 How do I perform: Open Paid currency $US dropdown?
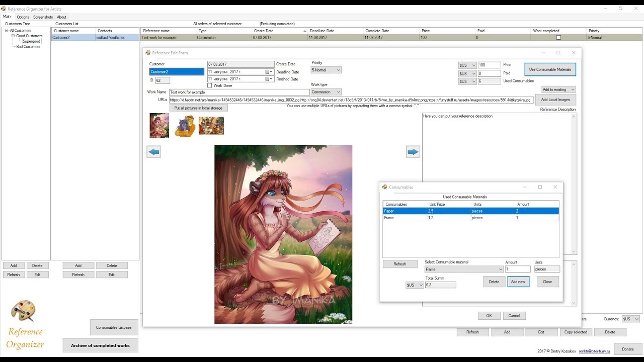tap(467, 73)
